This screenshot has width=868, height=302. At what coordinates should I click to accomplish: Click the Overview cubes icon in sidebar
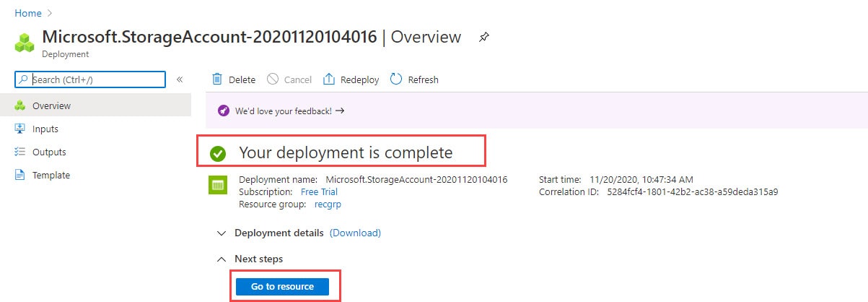tap(19, 105)
